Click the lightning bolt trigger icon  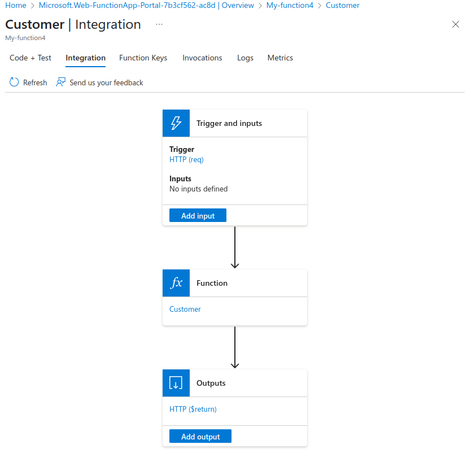click(176, 123)
